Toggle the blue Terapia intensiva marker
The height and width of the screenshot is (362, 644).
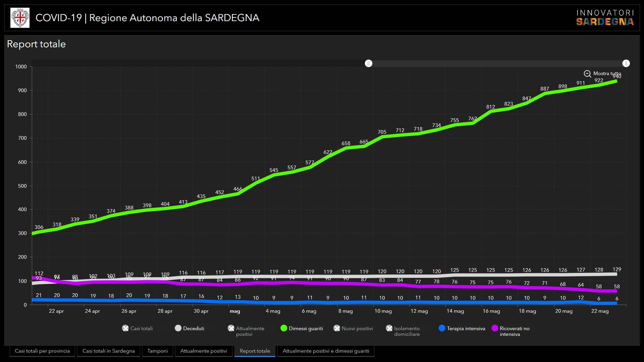(442, 328)
